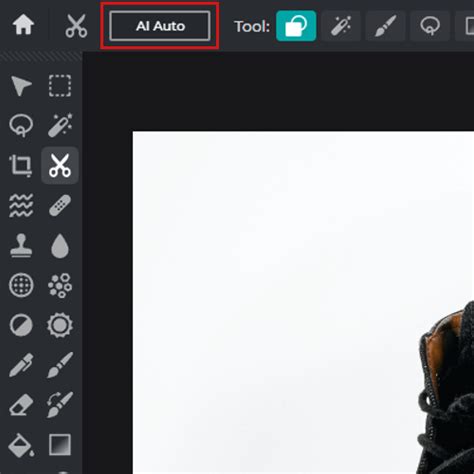Pick Draw cutout brush in Tool options bar

(385, 26)
